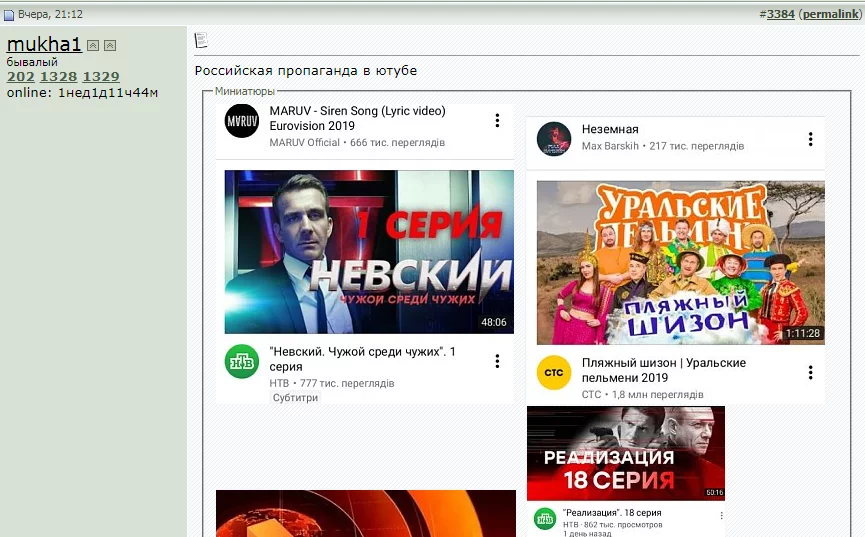Click the СТС channel avatar
The height and width of the screenshot is (537, 865).
click(554, 373)
